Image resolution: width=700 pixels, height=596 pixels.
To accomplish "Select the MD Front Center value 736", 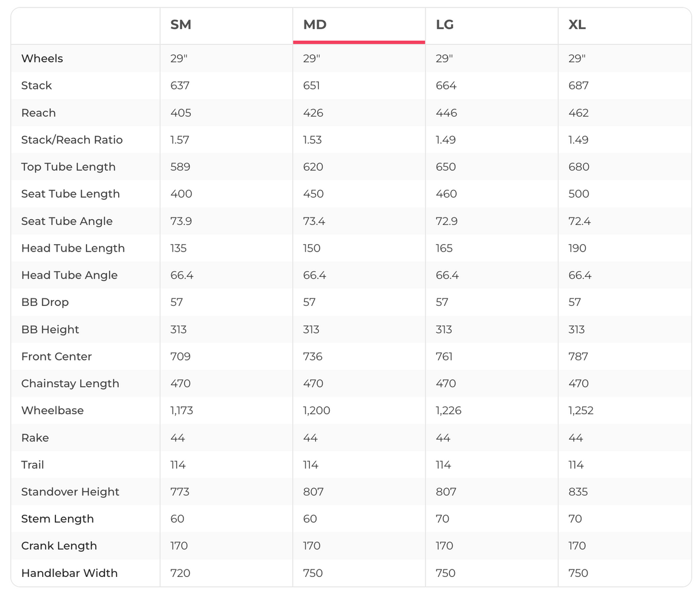I will pos(313,357).
